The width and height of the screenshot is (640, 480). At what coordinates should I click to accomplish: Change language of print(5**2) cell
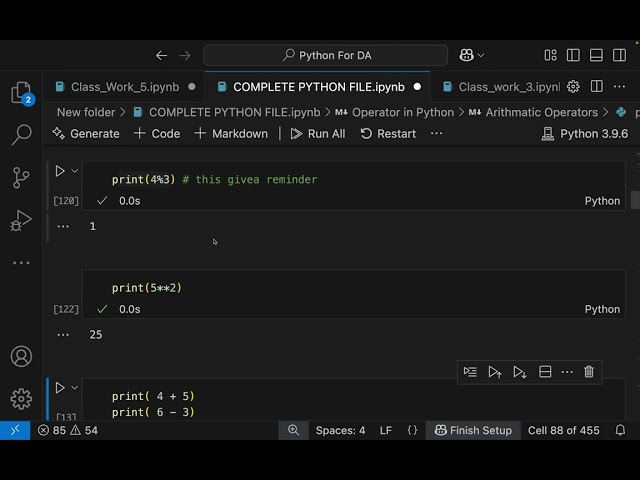602,309
